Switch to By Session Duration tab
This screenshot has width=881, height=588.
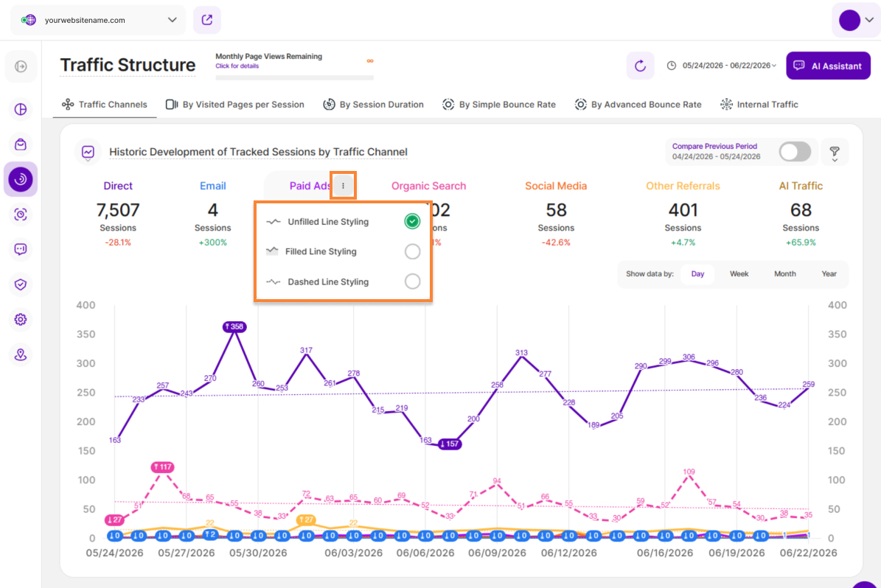point(374,105)
